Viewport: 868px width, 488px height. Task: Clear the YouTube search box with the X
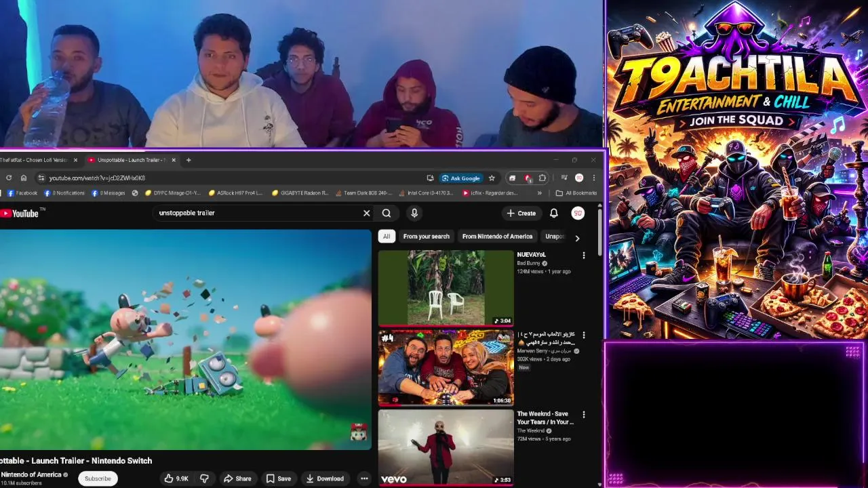367,213
